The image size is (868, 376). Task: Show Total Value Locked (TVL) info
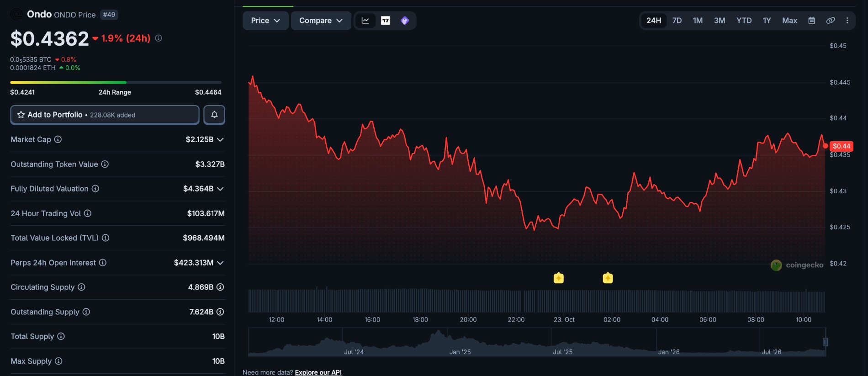(106, 238)
